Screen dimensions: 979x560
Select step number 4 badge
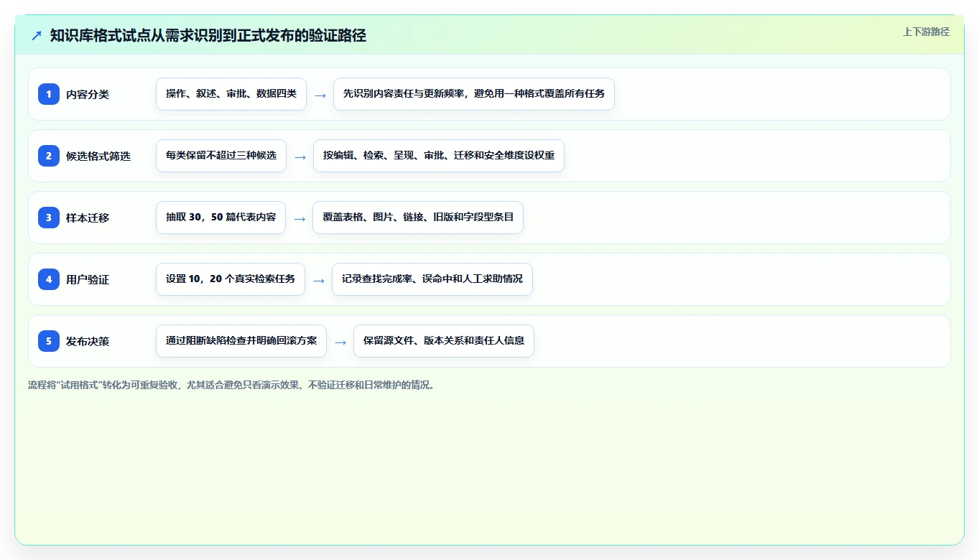[x=49, y=279]
